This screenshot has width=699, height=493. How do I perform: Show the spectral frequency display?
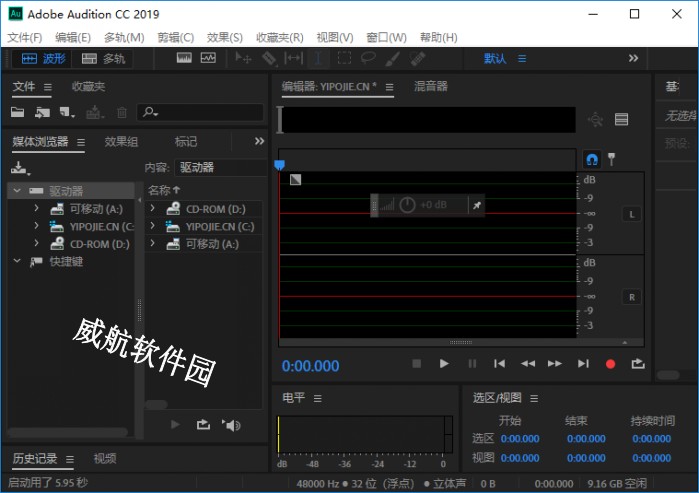[184, 58]
